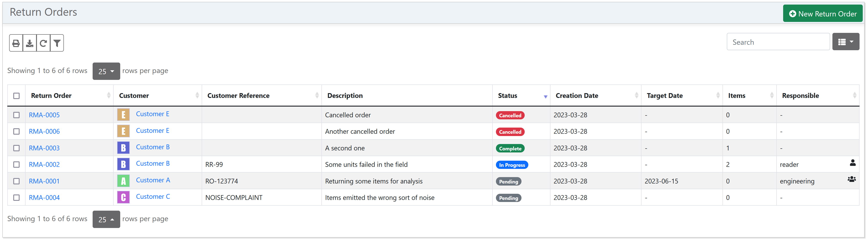This screenshot has width=868, height=241.
Task: Open the table filter funnel icon
Action: pyautogui.click(x=57, y=43)
